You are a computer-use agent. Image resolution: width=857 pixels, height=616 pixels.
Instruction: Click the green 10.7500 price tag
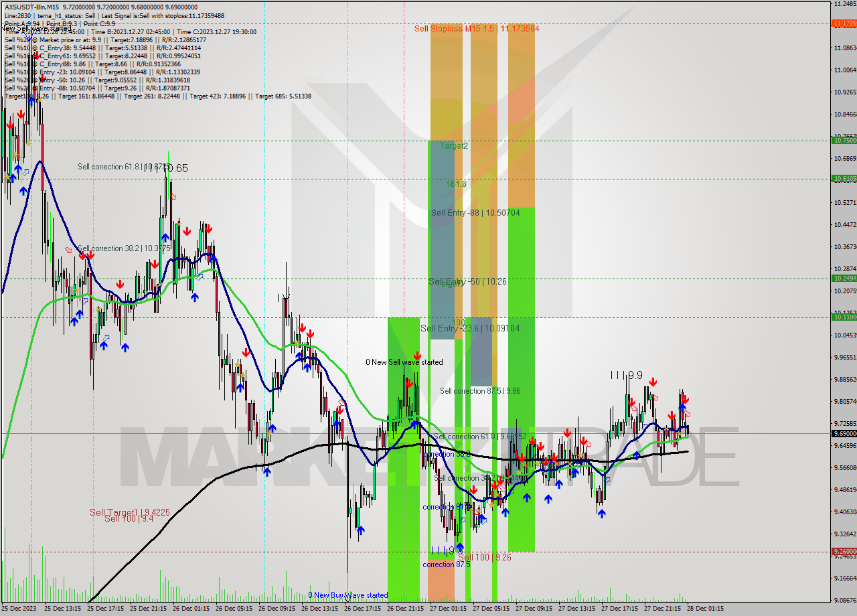pyautogui.click(x=844, y=140)
